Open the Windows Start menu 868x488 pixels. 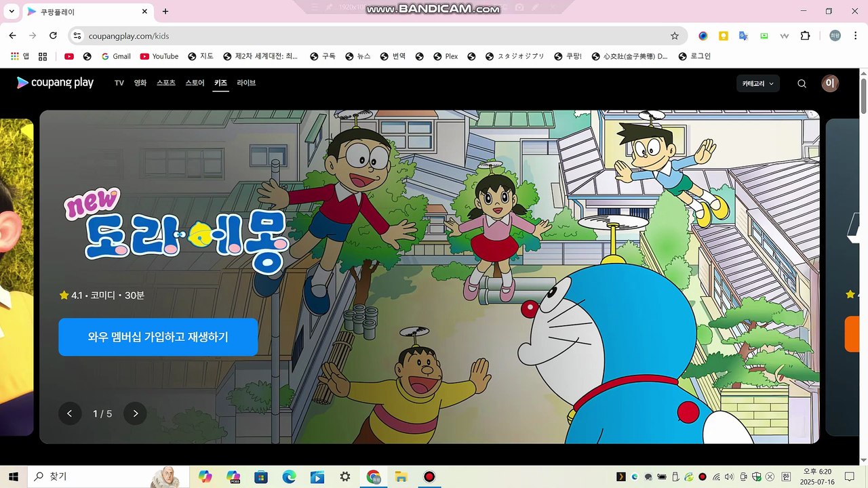click(13, 476)
